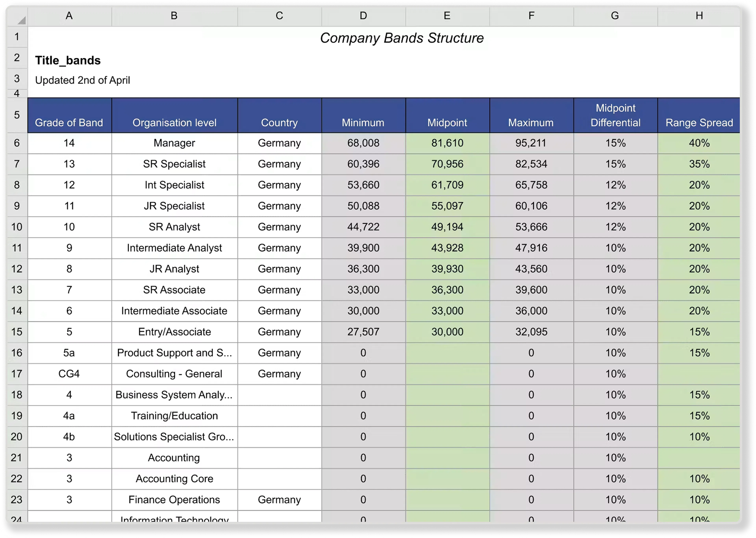Select the 'Business System Analy...' cell
756x538 pixels.
[x=174, y=394]
